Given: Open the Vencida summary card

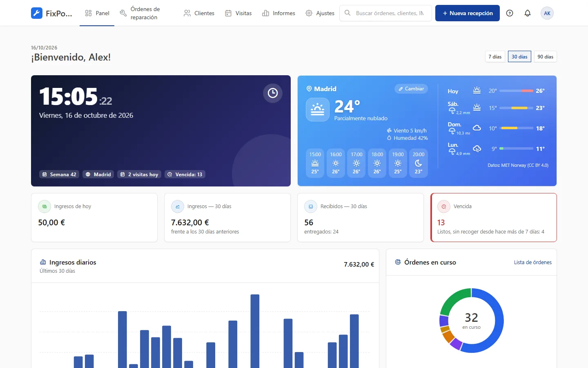Looking at the screenshot, I should pyautogui.click(x=494, y=218).
